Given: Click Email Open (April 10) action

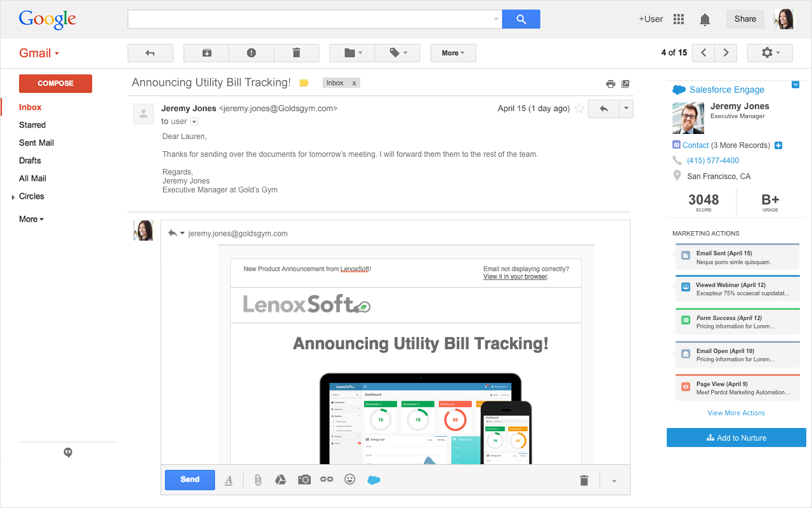Looking at the screenshot, I should click(x=737, y=355).
